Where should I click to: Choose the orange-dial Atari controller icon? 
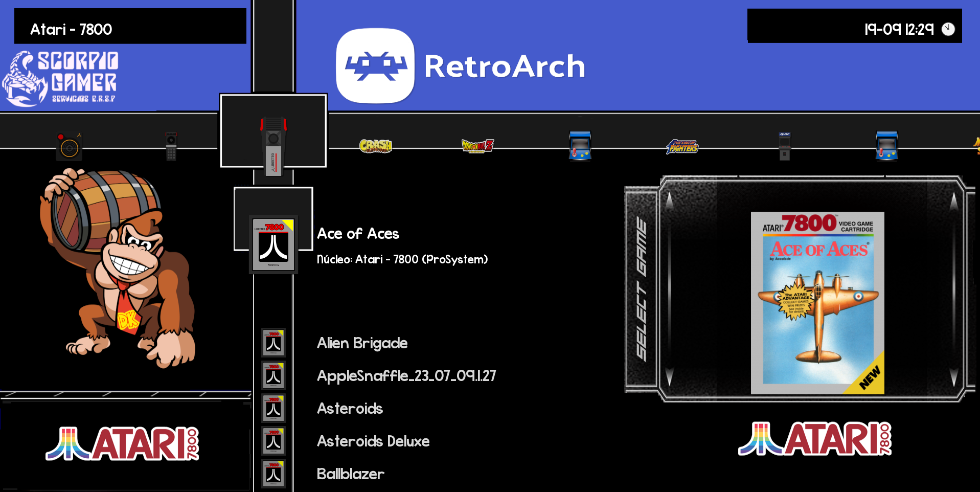coord(69,147)
